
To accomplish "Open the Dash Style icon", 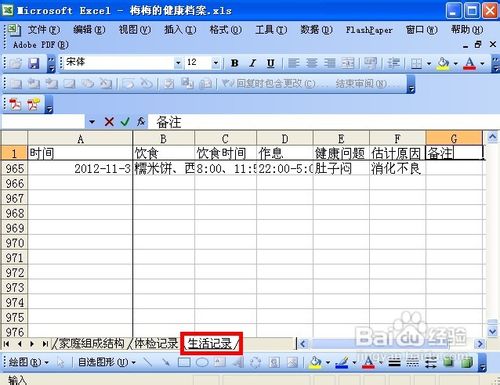I will (412, 362).
